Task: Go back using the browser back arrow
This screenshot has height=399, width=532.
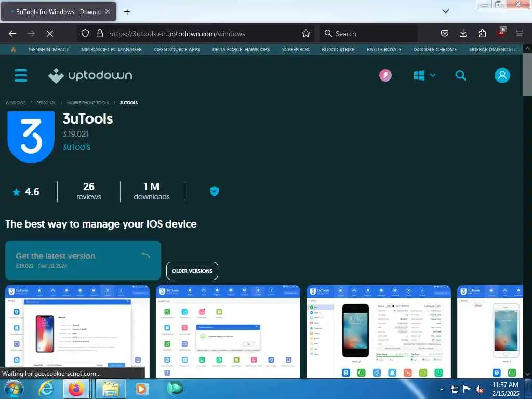Action: pos(12,34)
